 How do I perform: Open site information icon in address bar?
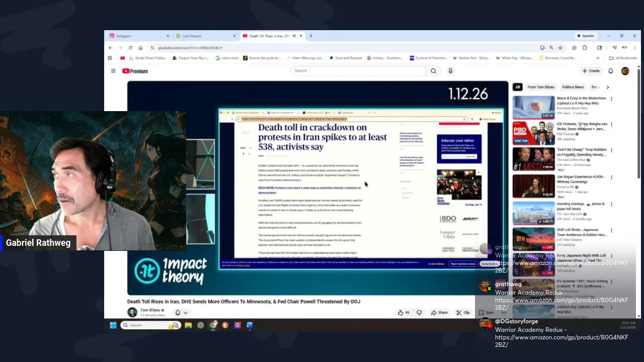[x=152, y=48]
